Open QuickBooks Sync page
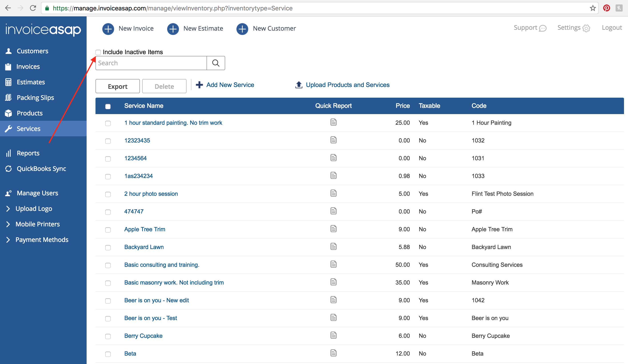This screenshot has height=364, width=628. [x=41, y=169]
